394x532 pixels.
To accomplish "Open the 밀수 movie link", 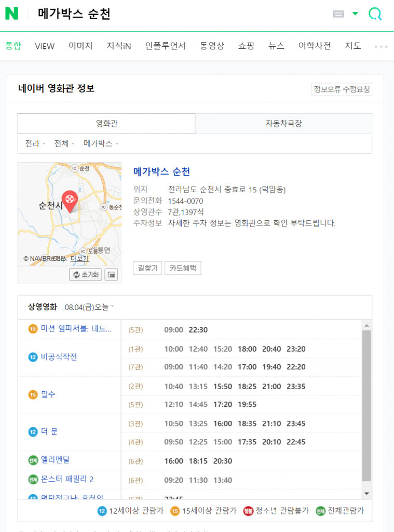I will (x=48, y=394).
